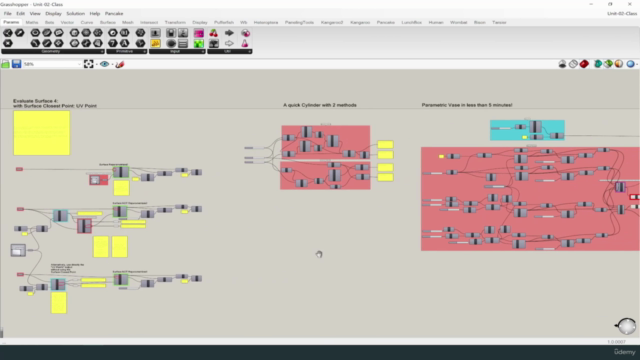Pick the green Image Sampler icon
This screenshot has width=640, height=360.
tap(199, 43)
